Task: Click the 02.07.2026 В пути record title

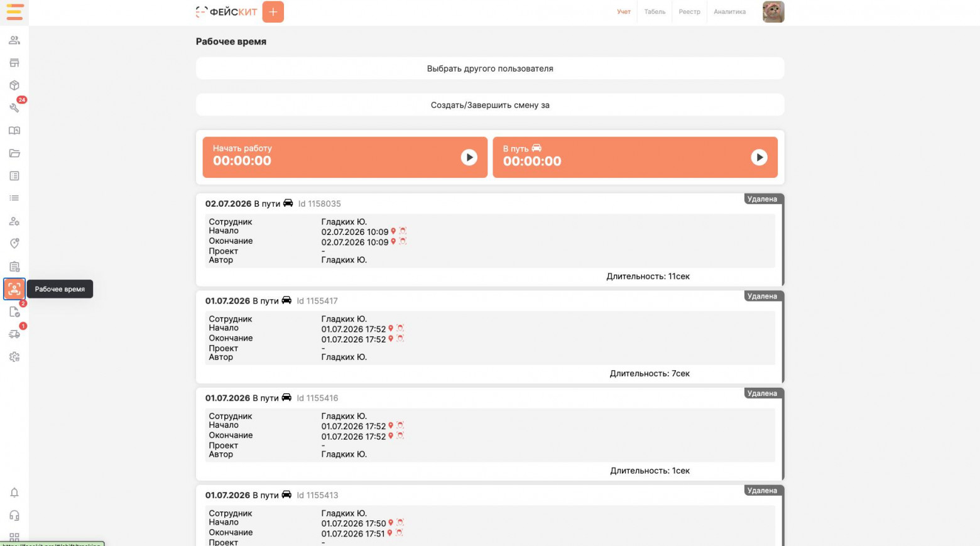Action: coord(242,204)
